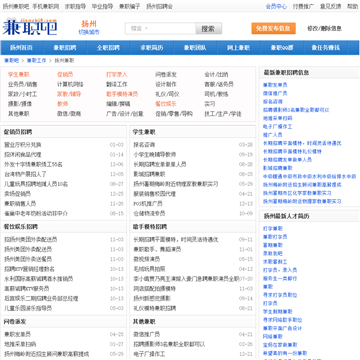Screen dimensions: 360x360
Task: Open the 促销/零售/导购 category link
Action: tap(174, 114)
